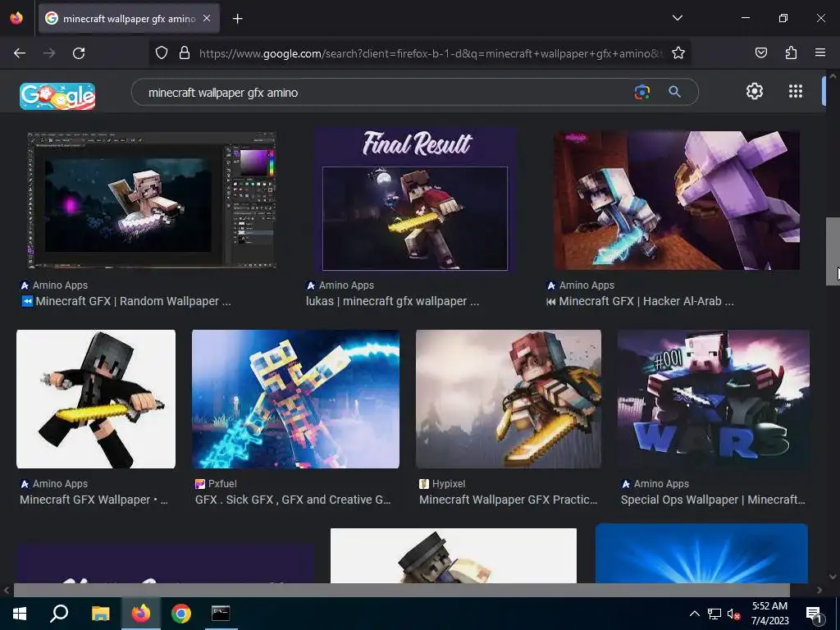Viewport: 840px width, 630px height.
Task: Click Amino Apps source above Random Wallpaper
Action: 54,285
